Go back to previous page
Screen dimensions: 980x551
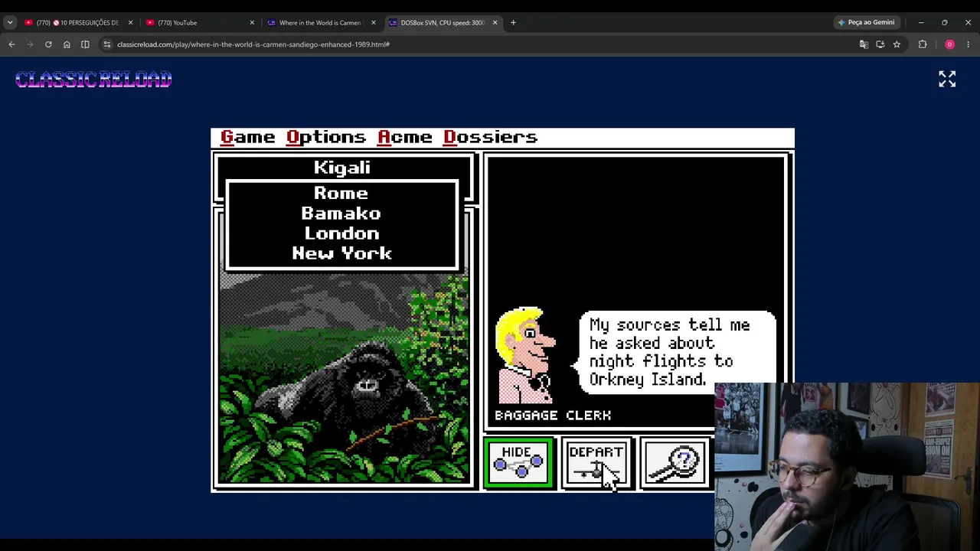(11, 44)
